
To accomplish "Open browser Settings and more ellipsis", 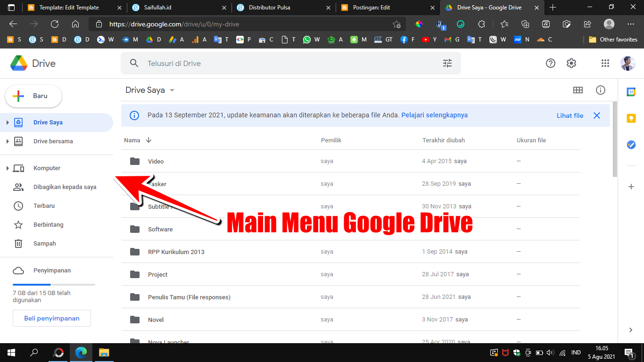I will [631, 24].
